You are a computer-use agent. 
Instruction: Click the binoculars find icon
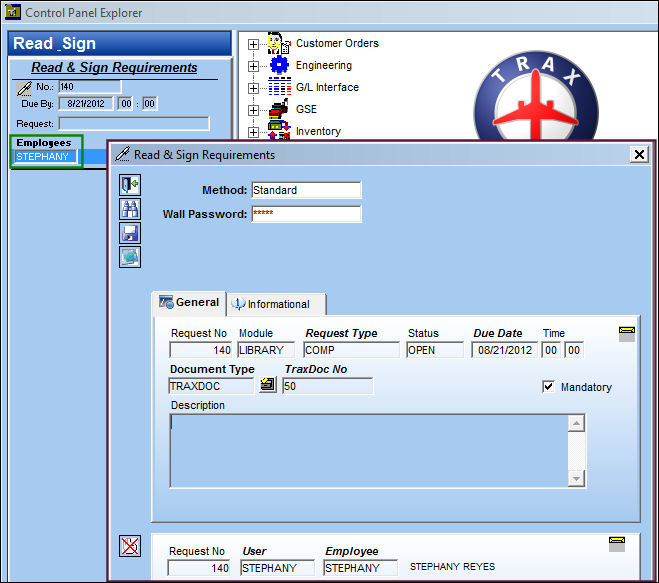(130, 209)
